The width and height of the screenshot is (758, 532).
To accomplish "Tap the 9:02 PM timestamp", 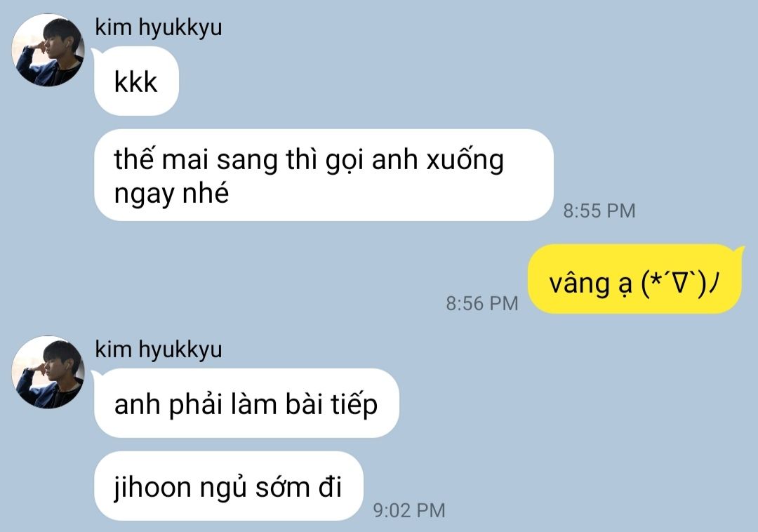I will pyautogui.click(x=409, y=510).
